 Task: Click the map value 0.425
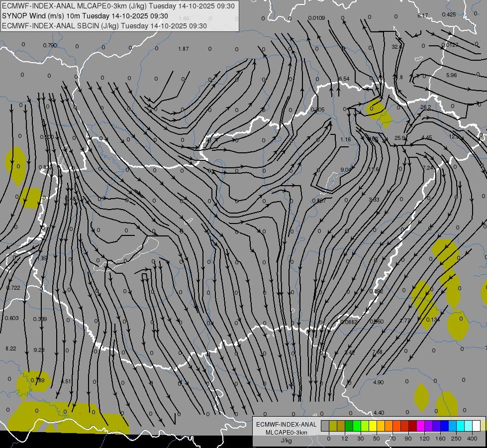[449, 14]
